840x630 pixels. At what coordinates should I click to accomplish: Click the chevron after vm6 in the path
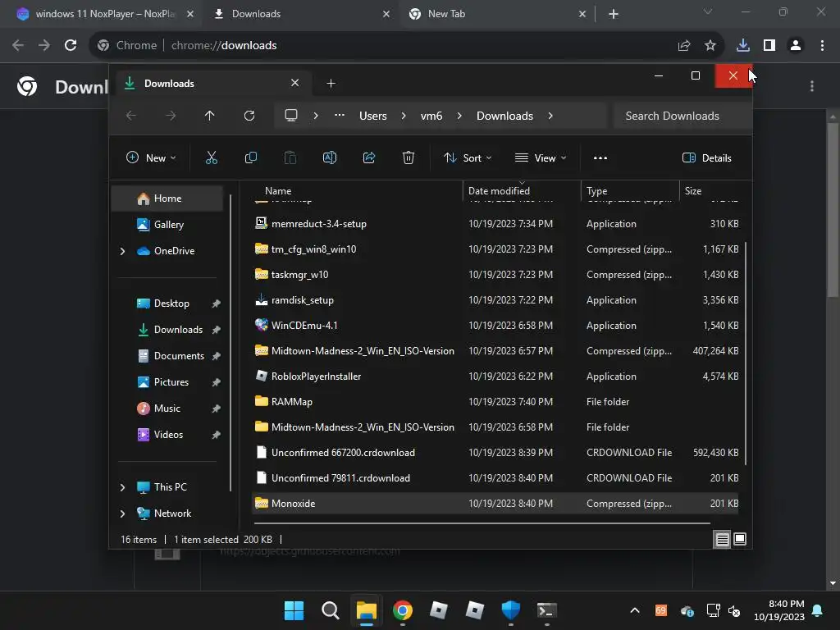pyautogui.click(x=459, y=116)
